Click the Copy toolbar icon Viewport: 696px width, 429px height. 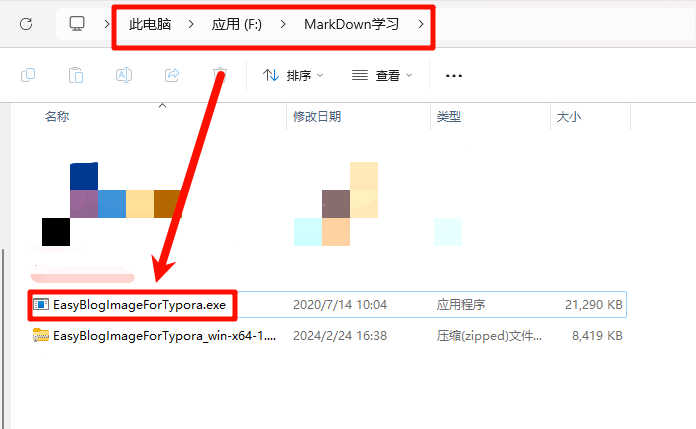(28, 75)
